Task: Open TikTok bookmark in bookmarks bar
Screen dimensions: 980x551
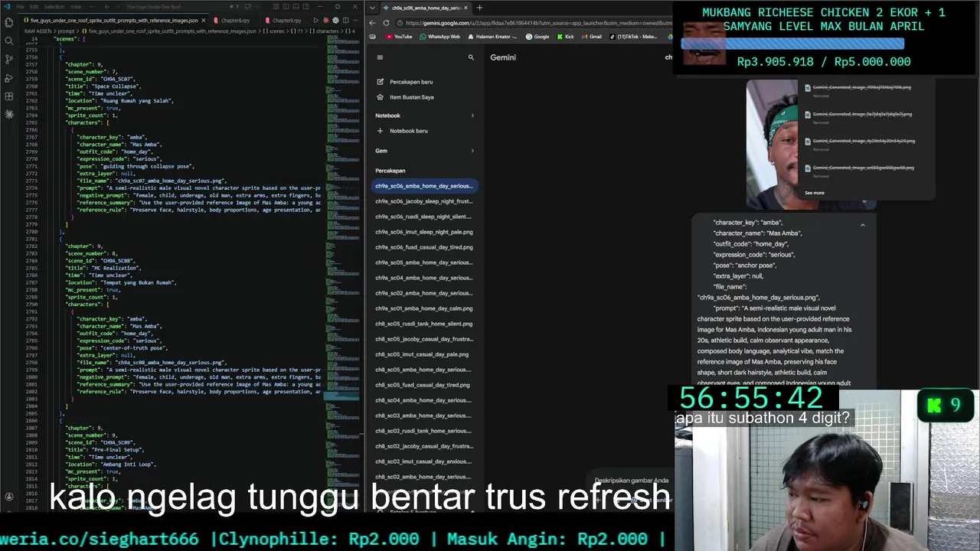Action: click(634, 37)
